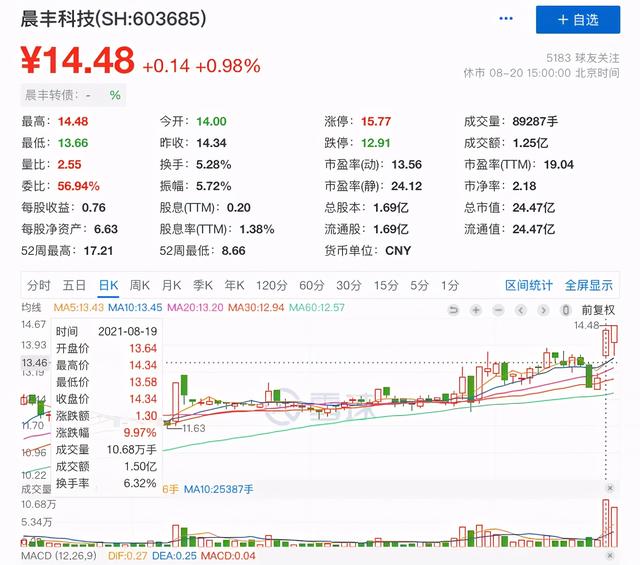
Task: Click the 成交量 value 89287手
Action: (535, 121)
